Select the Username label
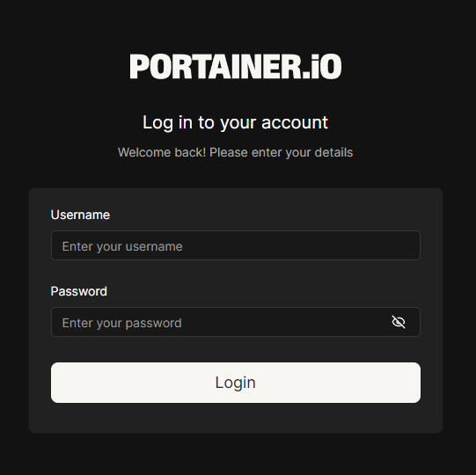The width and height of the screenshot is (476, 475). click(80, 215)
